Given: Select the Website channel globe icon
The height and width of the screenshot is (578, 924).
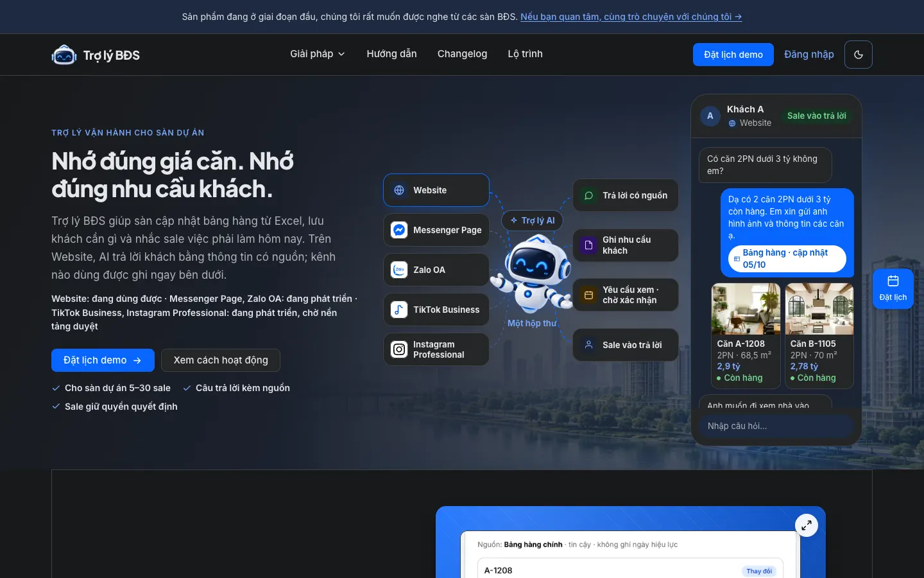Looking at the screenshot, I should point(399,190).
